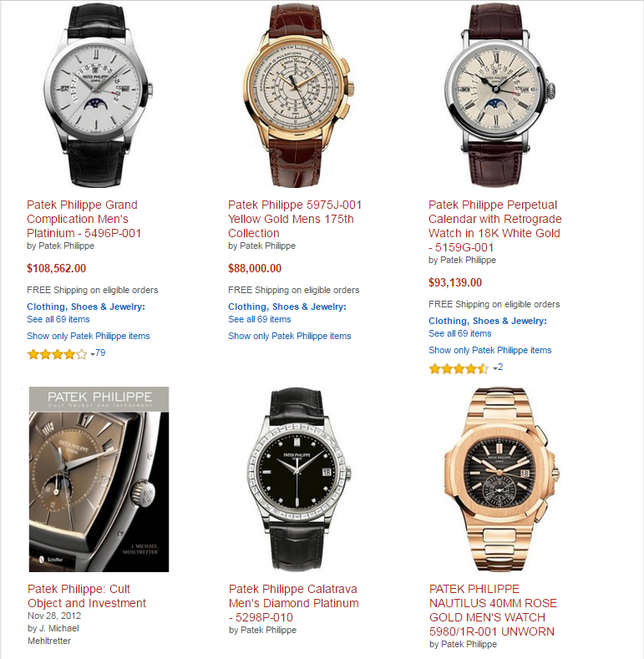Click the $88,000.00 price
This screenshot has height=659, width=644.
[255, 268]
